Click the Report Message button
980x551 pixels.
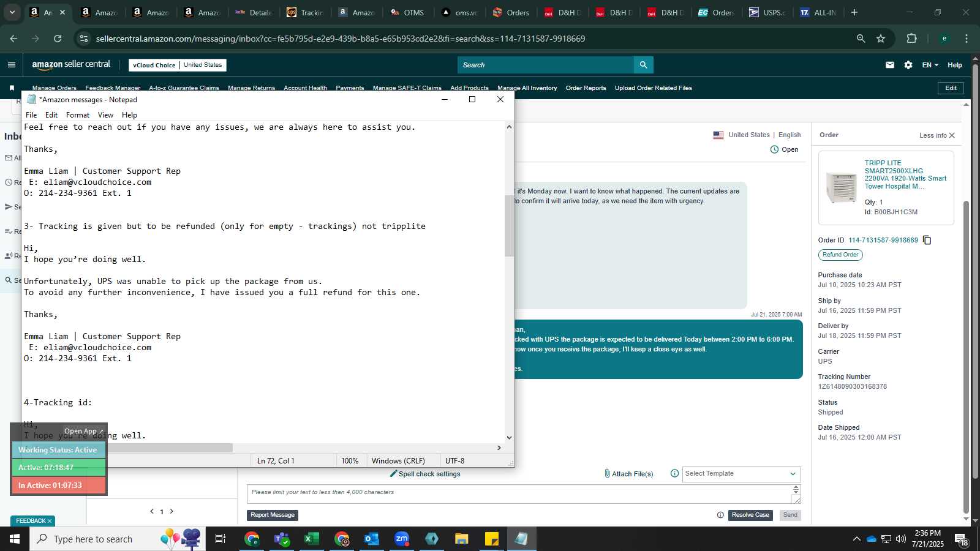point(273,515)
